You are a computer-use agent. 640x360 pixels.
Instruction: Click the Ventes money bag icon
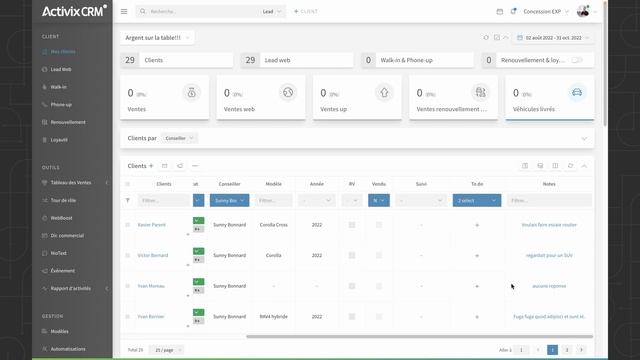(x=191, y=93)
